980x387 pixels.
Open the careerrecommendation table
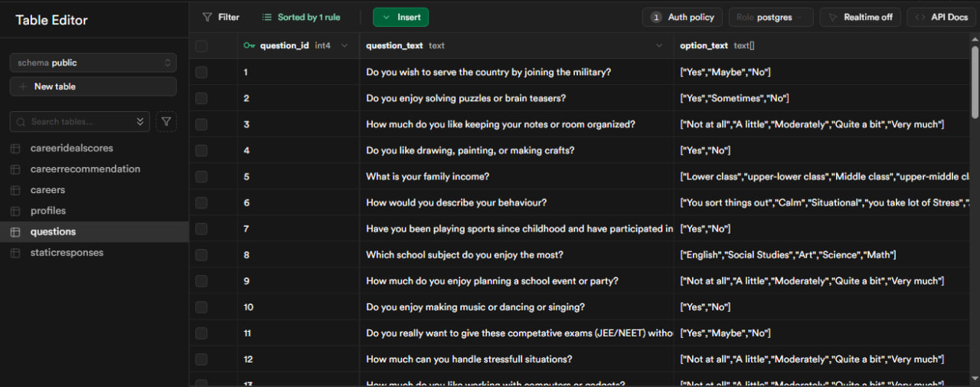pos(85,169)
